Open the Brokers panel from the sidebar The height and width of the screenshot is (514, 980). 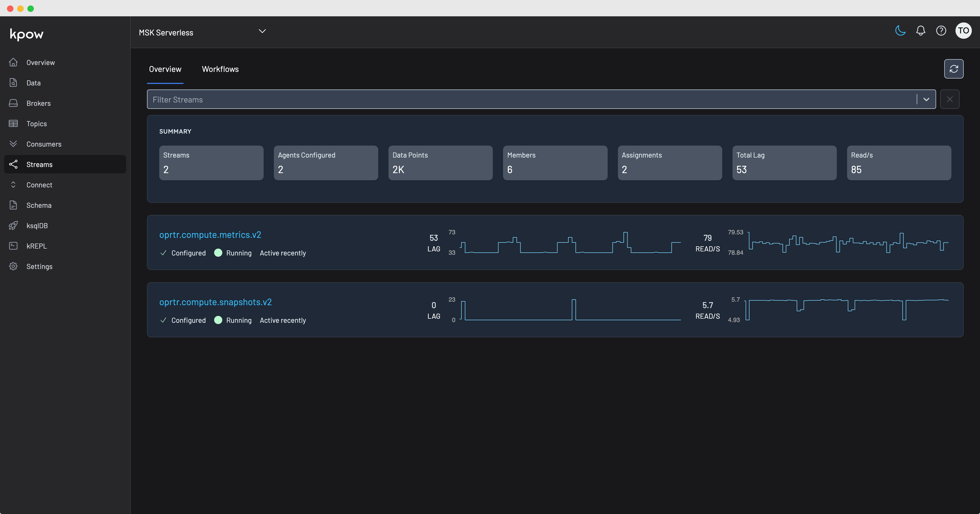click(13, 103)
